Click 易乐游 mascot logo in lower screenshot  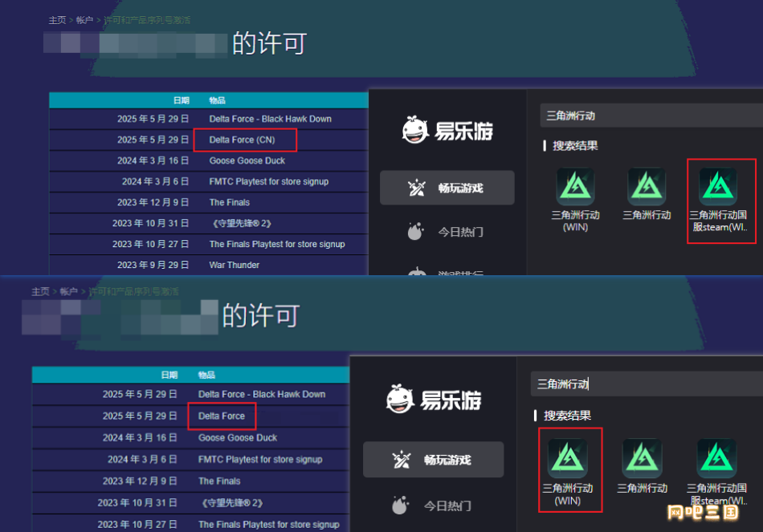pos(399,399)
